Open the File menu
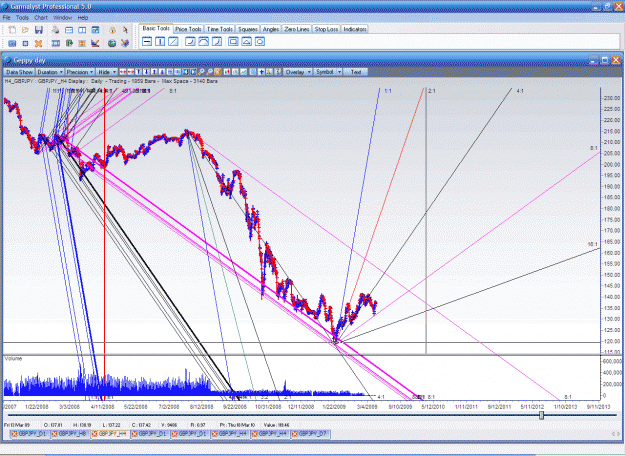This screenshot has height=456, width=625. (x=7, y=18)
